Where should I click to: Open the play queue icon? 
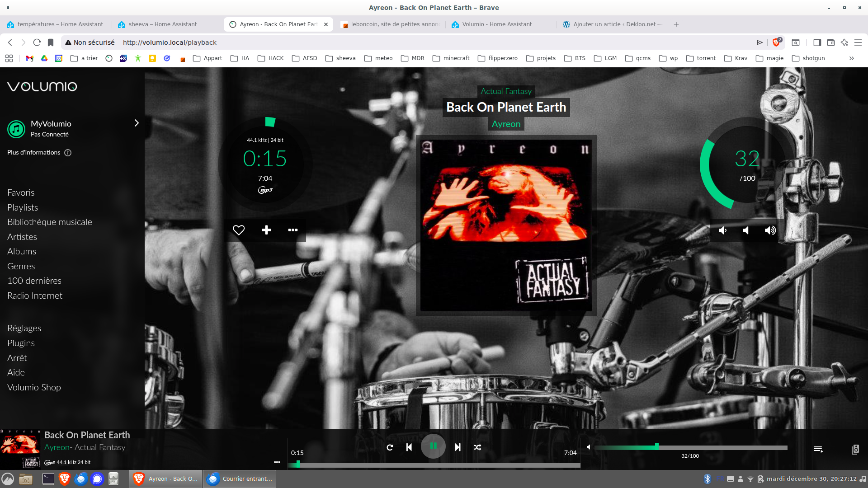(x=818, y=449)
